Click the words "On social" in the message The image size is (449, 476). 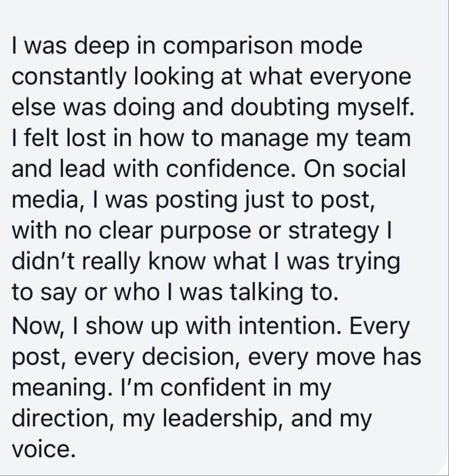pyautogui.click(x=355, y=169)
